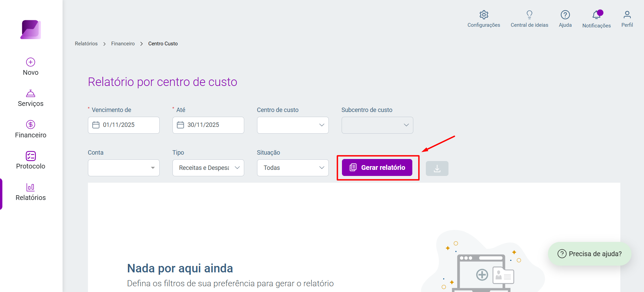Expand the Centro de custo dropdown
This screenshot has height=292, width=644.
293,125
